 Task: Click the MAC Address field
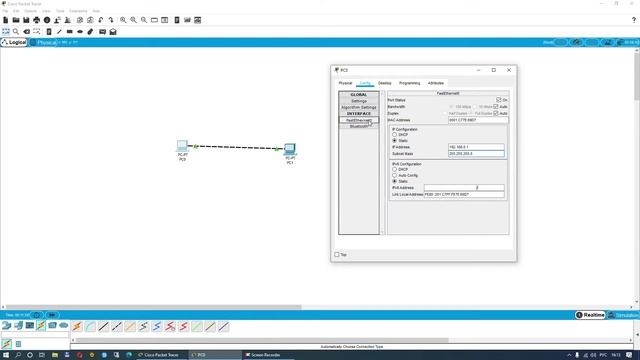point(478,120)
